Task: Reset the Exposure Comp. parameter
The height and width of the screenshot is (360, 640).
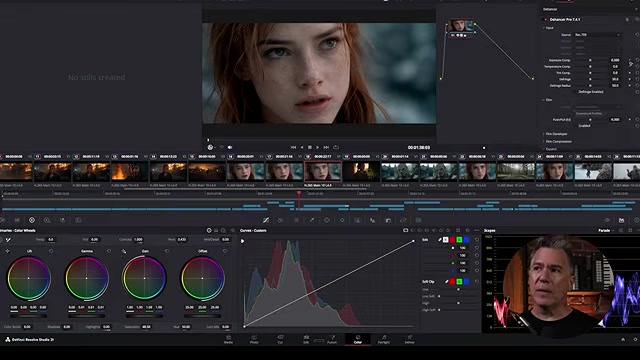Action: 637,60
